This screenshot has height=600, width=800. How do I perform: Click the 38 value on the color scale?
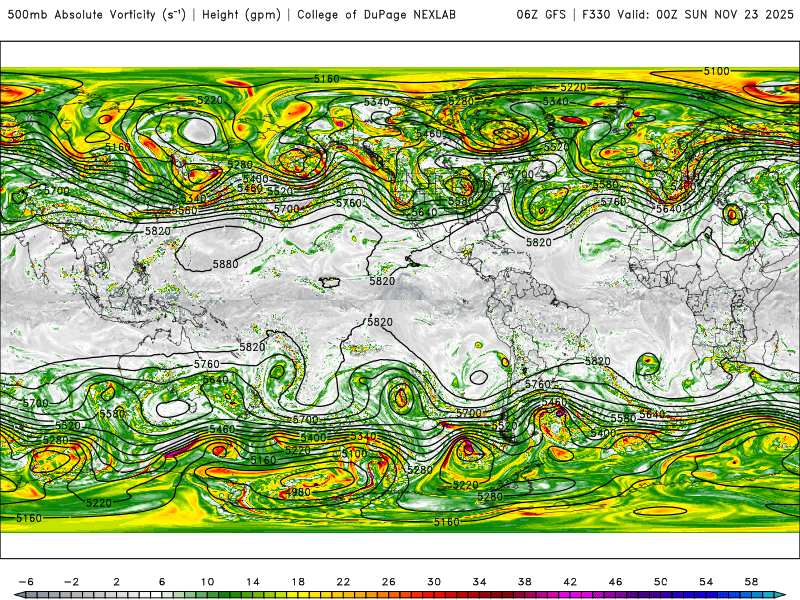click(524, 582)
